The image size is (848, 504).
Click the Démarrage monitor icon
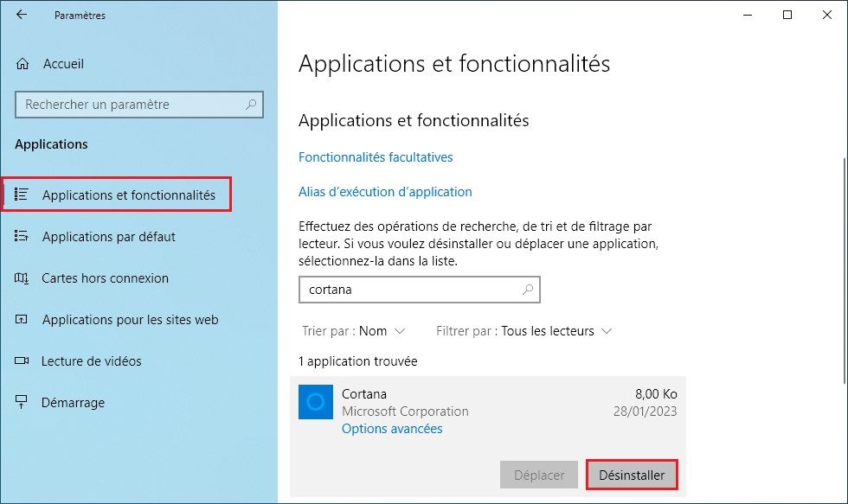(x=21, y=402)
